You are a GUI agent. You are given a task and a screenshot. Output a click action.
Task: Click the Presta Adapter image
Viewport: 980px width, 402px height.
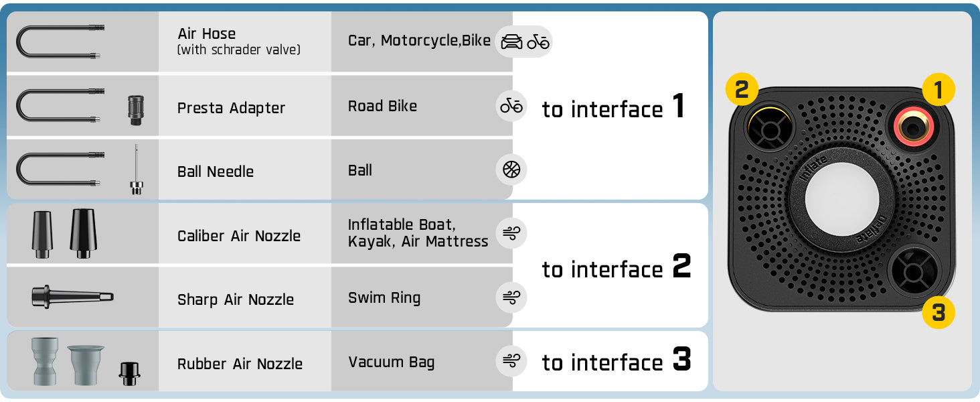137,110
